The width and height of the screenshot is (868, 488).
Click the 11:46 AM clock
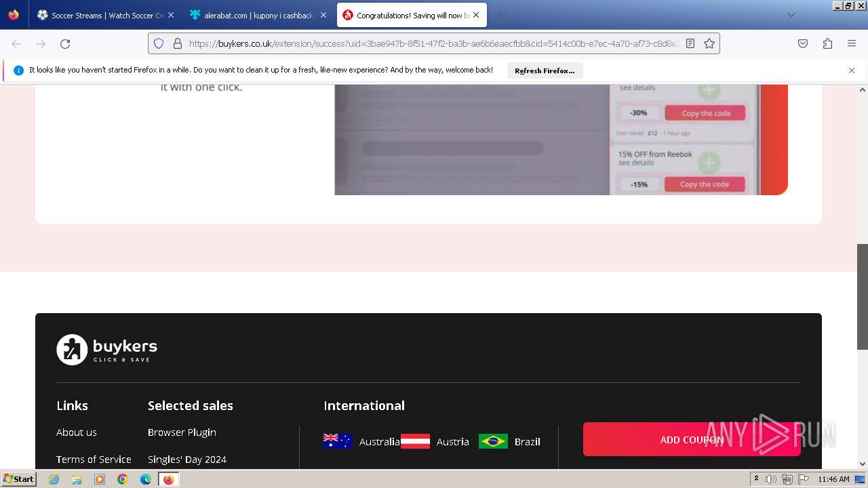coord(833,479)
